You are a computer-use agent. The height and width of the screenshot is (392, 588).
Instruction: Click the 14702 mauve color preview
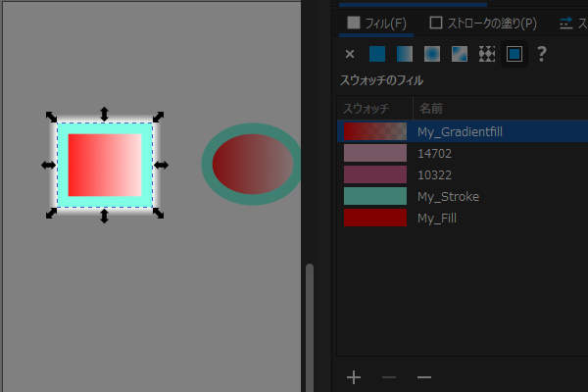click(x=375, y=154)
